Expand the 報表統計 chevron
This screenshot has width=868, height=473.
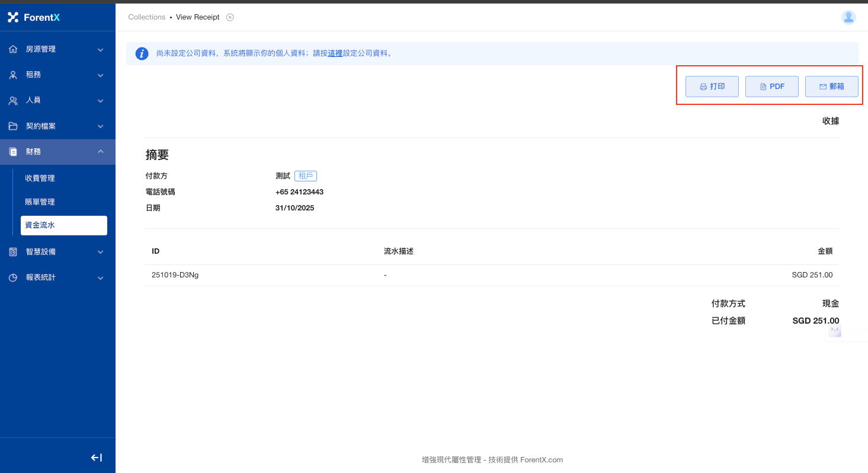tap(101, 277)
